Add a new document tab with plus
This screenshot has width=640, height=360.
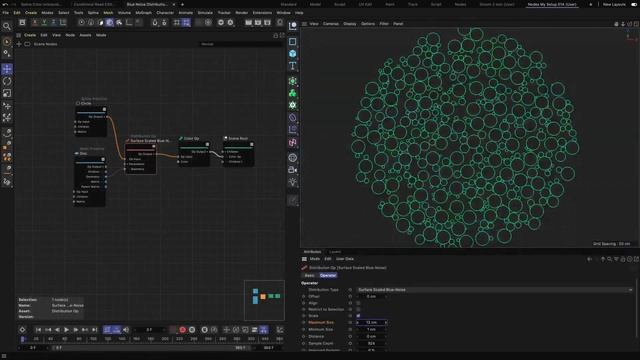click(x=182, y=4)
